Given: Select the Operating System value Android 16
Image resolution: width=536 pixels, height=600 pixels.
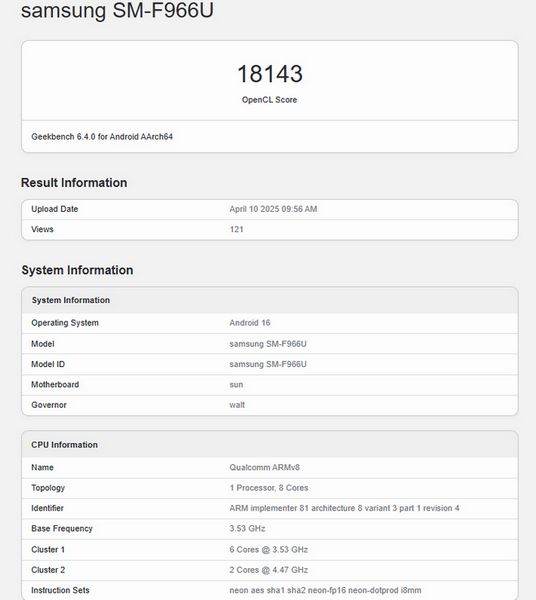Looking at the screenshot, I should tap(250, 323).
